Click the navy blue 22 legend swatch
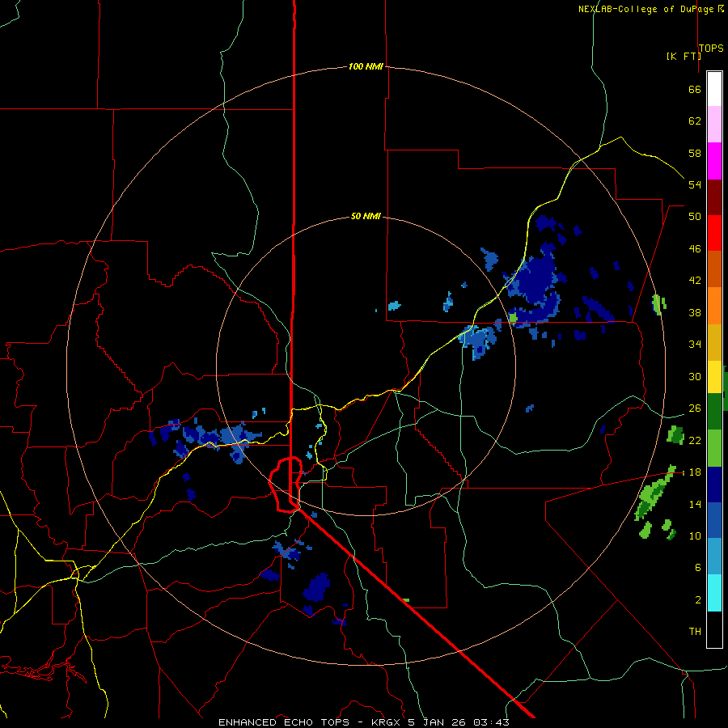 pos(714,485)
